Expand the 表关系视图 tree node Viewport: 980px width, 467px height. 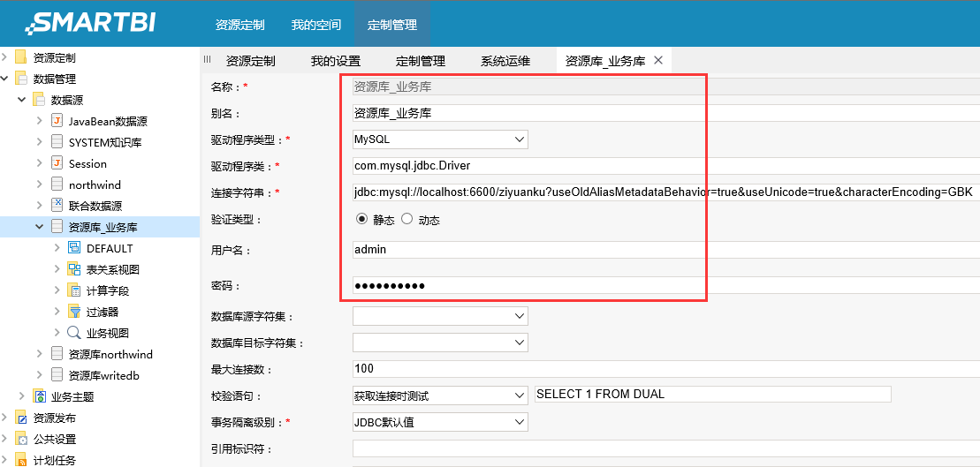(57, 269)
